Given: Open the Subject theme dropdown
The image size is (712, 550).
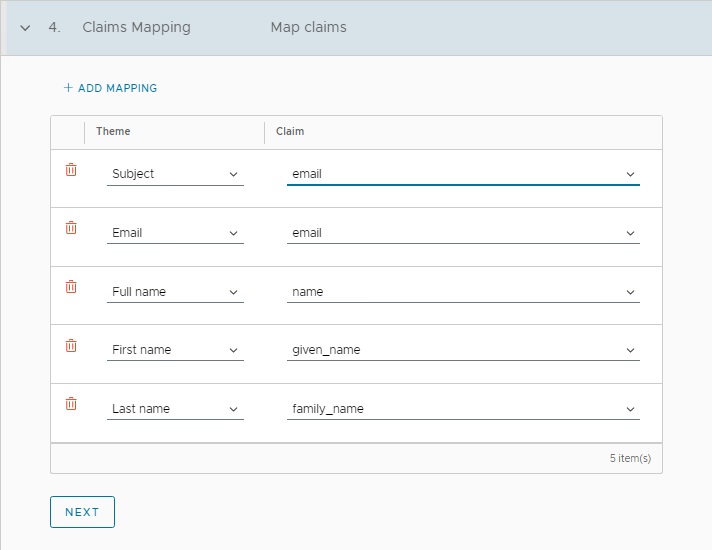Looking at the screenshot, I should click(x=175, y=174).
